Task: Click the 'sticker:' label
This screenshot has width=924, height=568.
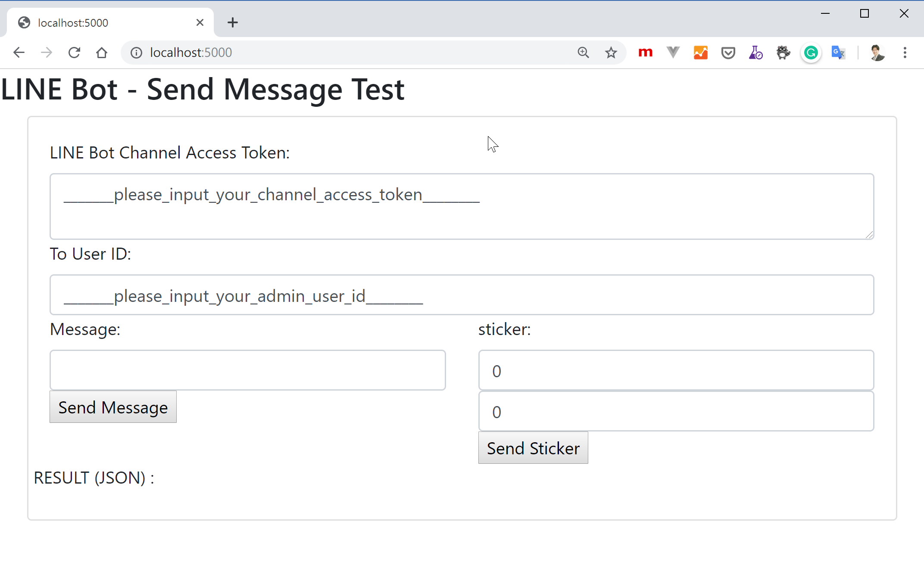Action: (505, 329)
